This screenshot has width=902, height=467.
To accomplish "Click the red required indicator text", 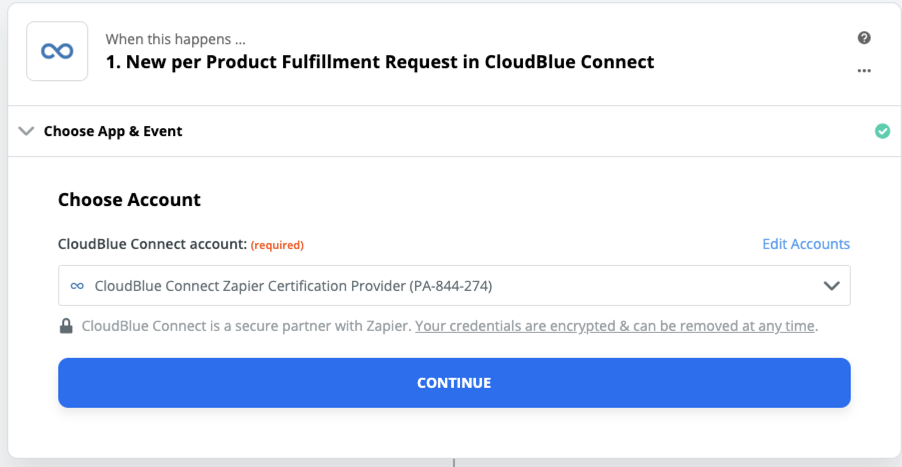I will pos(277,245).
